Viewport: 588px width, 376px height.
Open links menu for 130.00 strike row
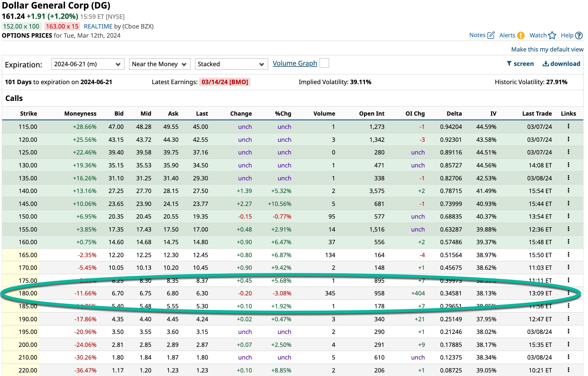[568, 165]
